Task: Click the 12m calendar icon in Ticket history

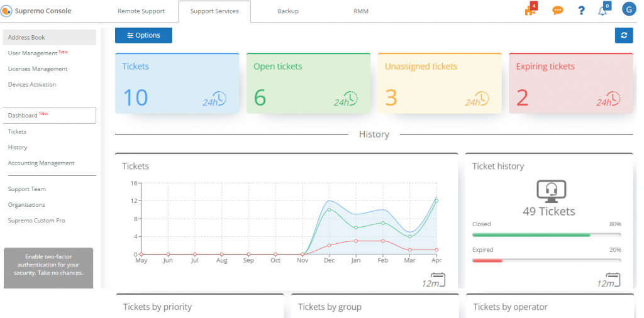Action: 609,280
